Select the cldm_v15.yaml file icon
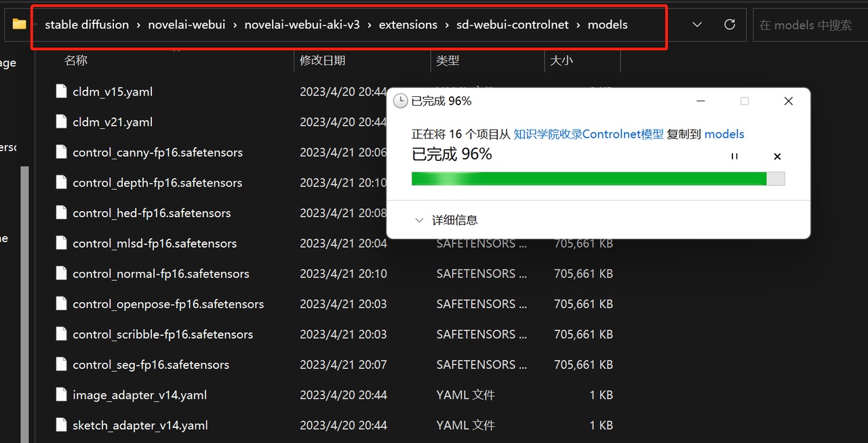This screenshot has height=443, width=868. (62, 92)
